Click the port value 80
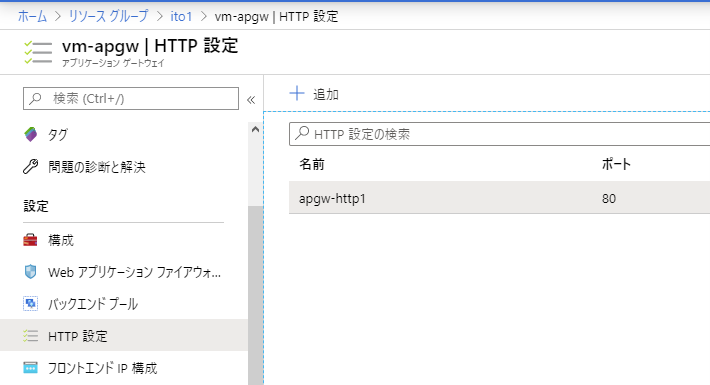710x385 pixels. pos(609,198)
